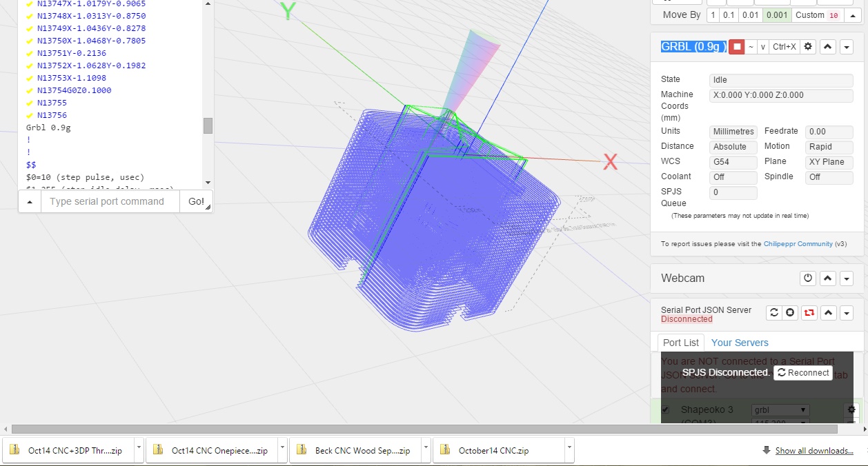Open the Webcam panel dropdown menu
Image resolution: width=868 pixels, height=466 pixels.
(x=847, y=278)
